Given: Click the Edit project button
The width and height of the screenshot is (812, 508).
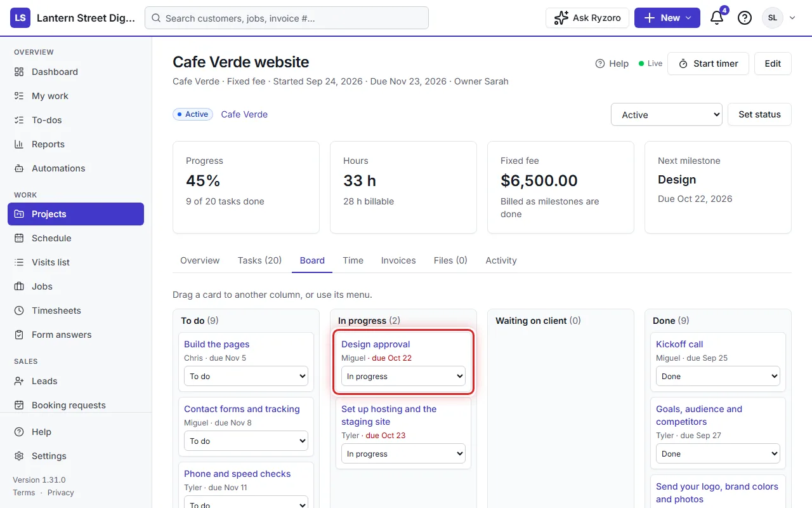Looking at the screenshot, I should point(773,63).
